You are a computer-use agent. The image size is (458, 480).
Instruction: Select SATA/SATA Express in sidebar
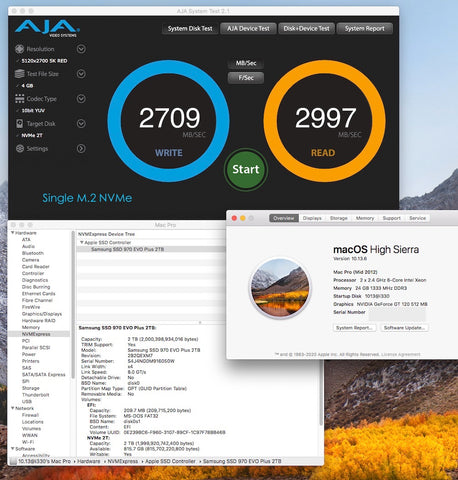[x=43, y=374]
